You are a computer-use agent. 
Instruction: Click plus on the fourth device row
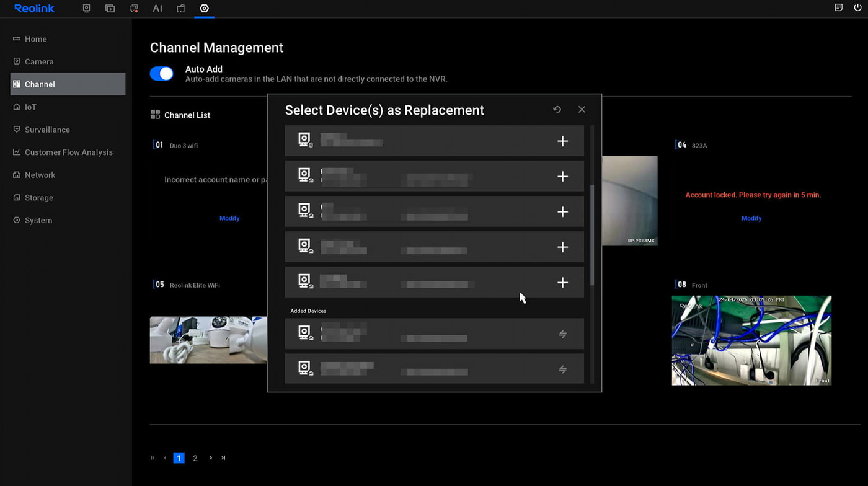(562, 247)
